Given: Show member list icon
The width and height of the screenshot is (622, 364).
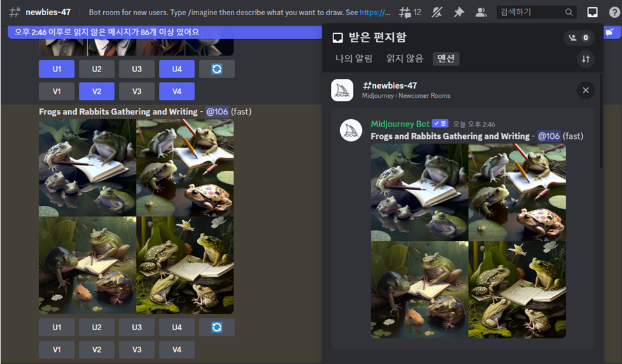Looking at the screenshot, I should pyautogui.click(x=481, y=13).
